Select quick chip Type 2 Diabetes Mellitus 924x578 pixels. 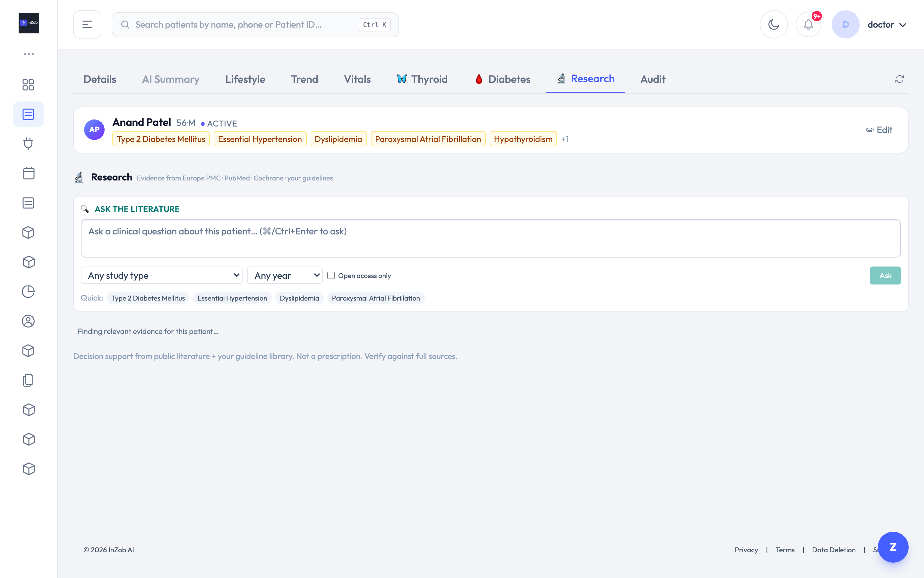click(x=148, y=298)
